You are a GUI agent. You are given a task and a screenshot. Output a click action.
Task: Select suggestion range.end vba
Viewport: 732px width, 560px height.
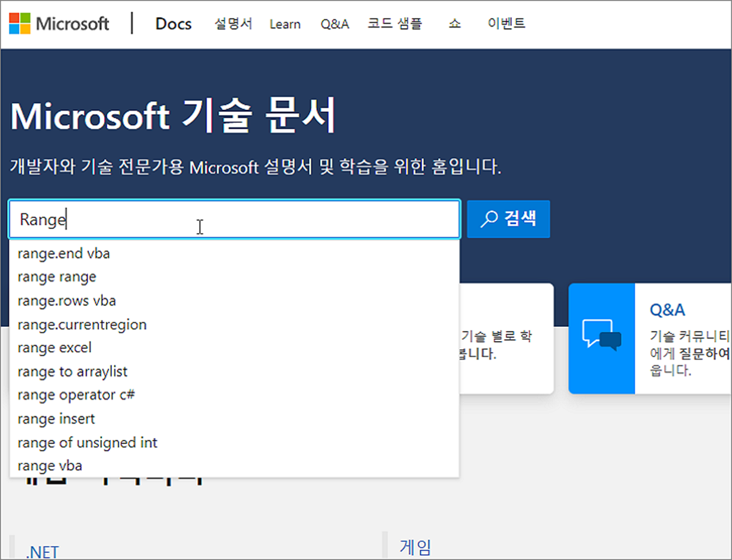pyautogui.click(x=234, y=254)
